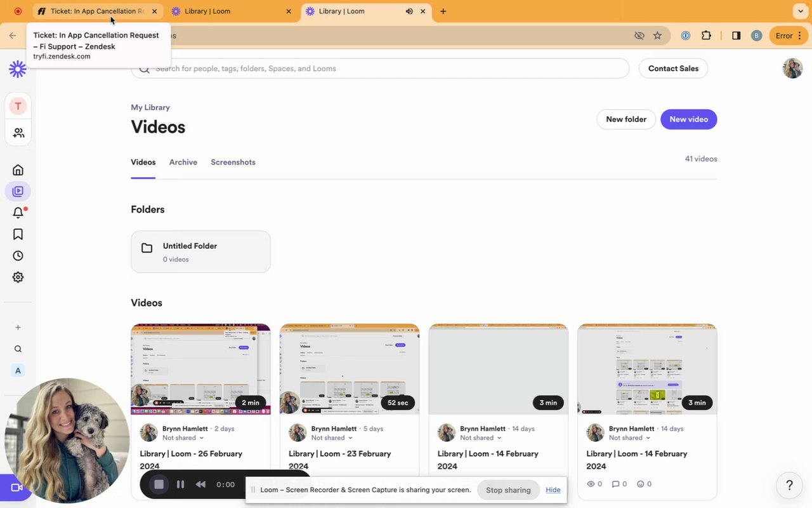Click the Contact Sales button

pos(673,69)
